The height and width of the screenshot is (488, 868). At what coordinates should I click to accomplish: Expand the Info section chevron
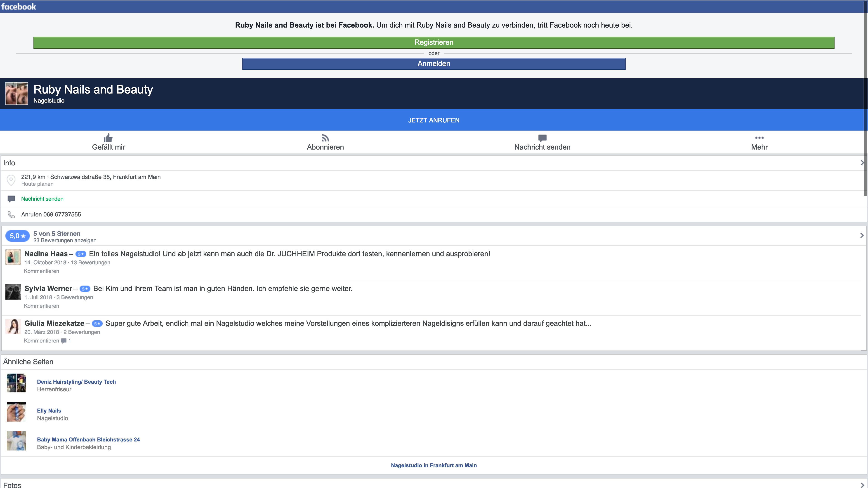point(862,163)
